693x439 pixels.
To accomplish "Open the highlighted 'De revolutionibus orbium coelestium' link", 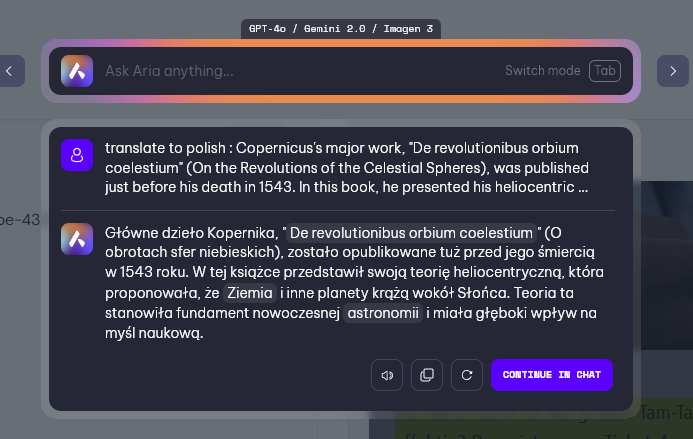I will (410, 233).
